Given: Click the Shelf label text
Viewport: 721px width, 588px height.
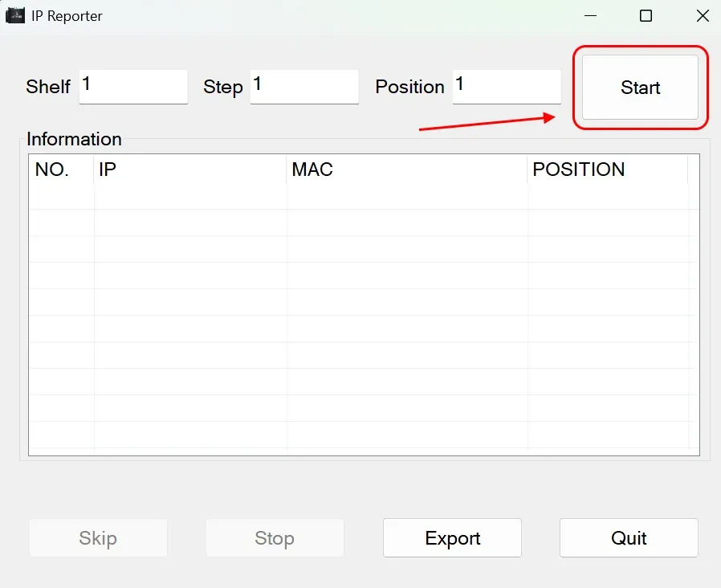Looking at the screenshot, I should [x=48, y=87].
